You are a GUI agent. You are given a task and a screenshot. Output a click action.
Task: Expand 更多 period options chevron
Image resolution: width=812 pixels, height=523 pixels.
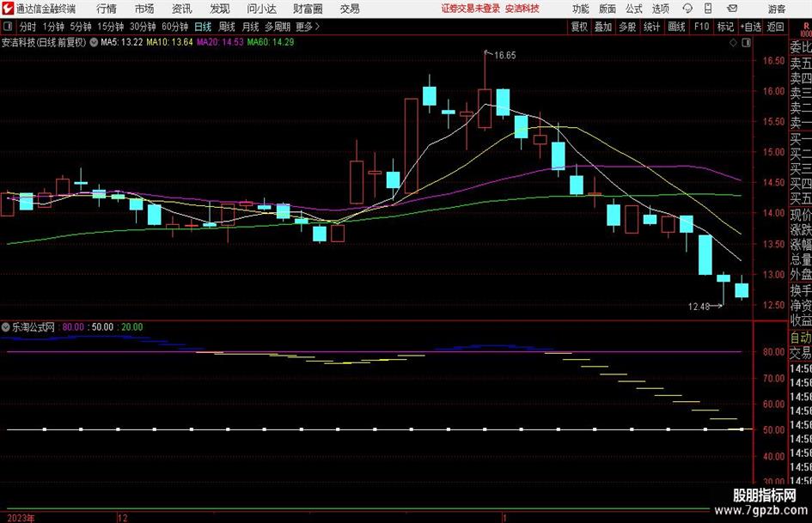(x=318, y=27)
